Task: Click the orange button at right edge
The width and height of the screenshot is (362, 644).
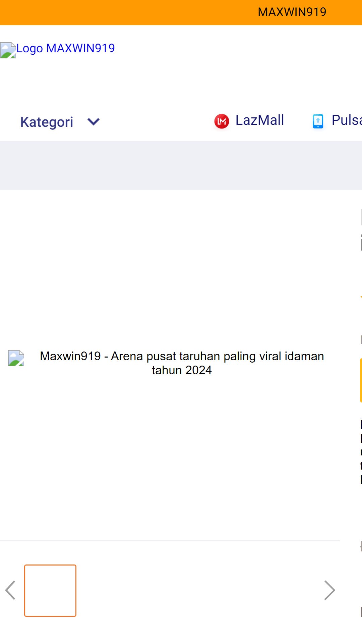Action: point(361,380)
